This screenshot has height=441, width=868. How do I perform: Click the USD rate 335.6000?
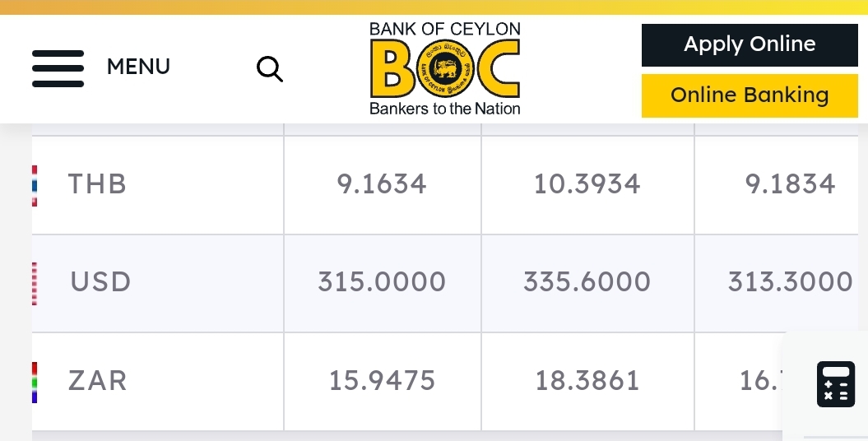587,281
